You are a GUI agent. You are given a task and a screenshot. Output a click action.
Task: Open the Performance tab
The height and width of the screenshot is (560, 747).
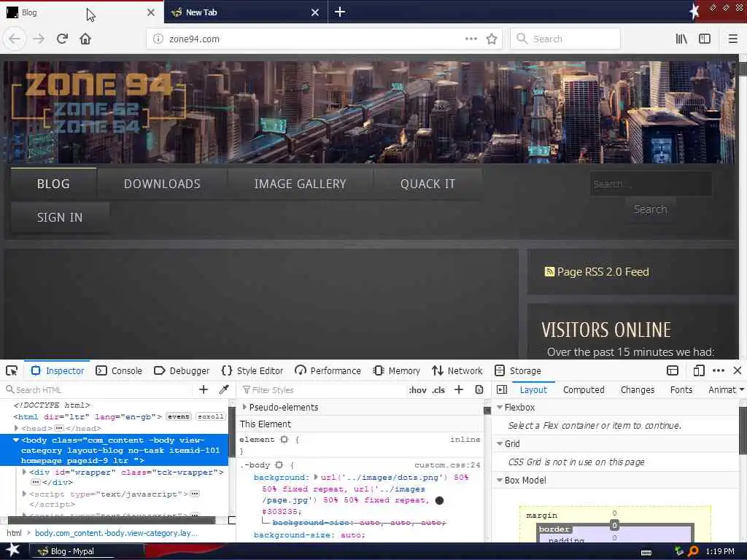pyautogui.click(x=328, y=370)
